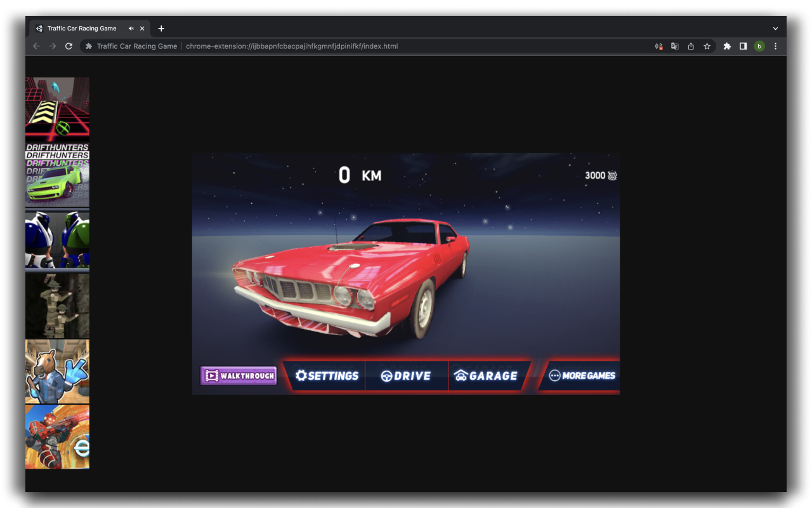Start the game with the DRIVE button
This screenshot has height=508, width=812.
[x=406, y=375]
